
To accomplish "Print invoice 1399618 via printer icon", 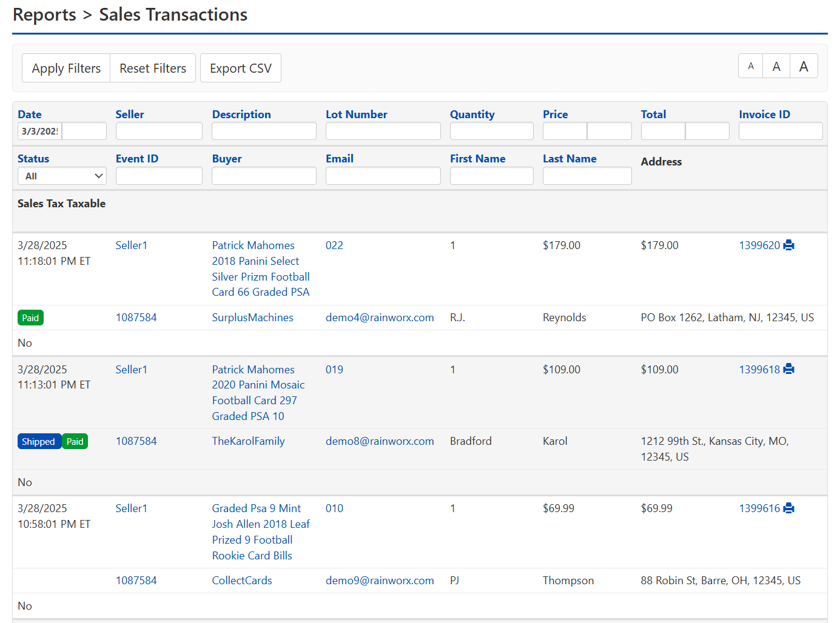I will (x=788, y=369).
